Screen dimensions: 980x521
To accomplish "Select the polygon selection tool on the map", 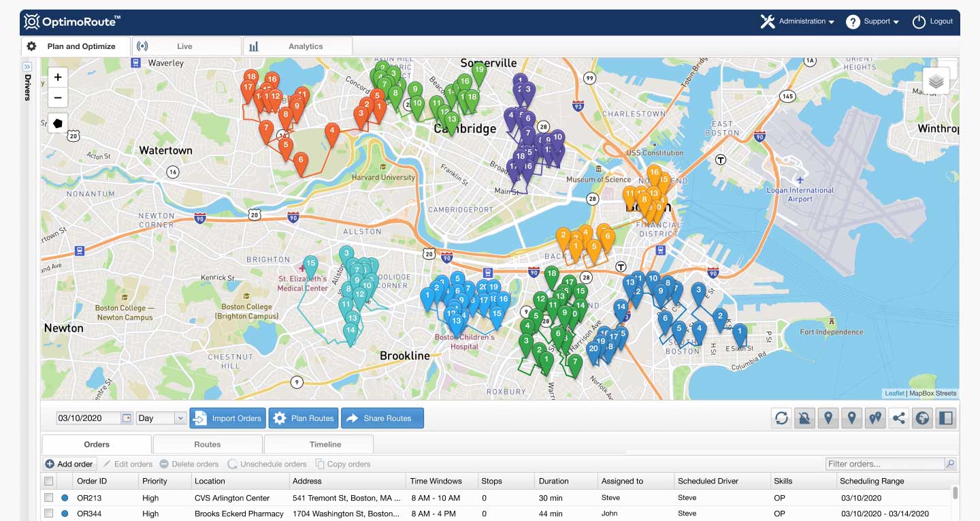I will 57,123.
